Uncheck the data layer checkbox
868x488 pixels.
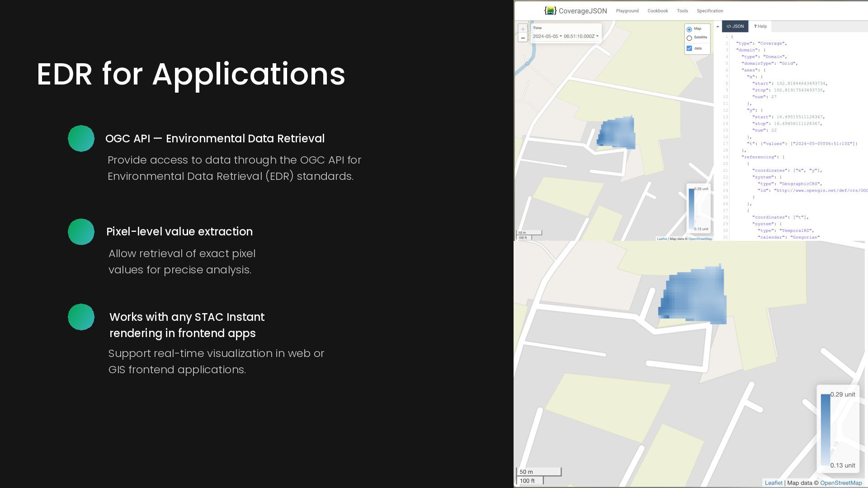689,48
